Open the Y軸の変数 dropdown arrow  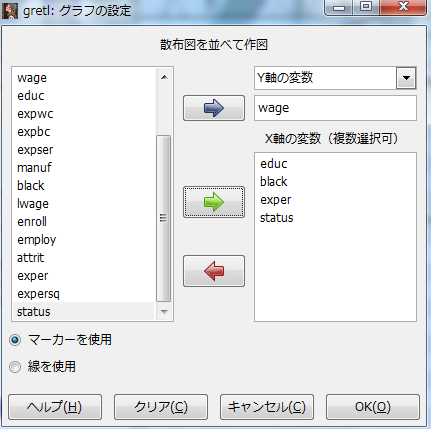[x=406, y=78]
